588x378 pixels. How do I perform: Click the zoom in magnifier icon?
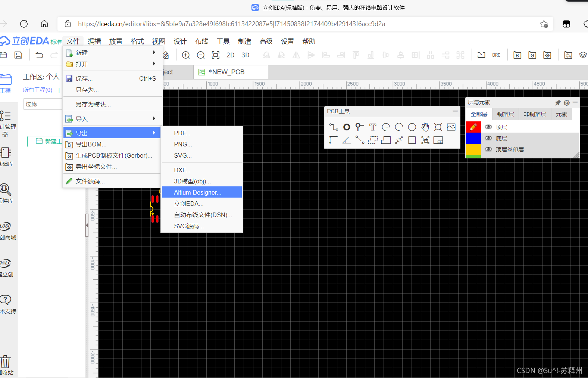click(185, 55)
